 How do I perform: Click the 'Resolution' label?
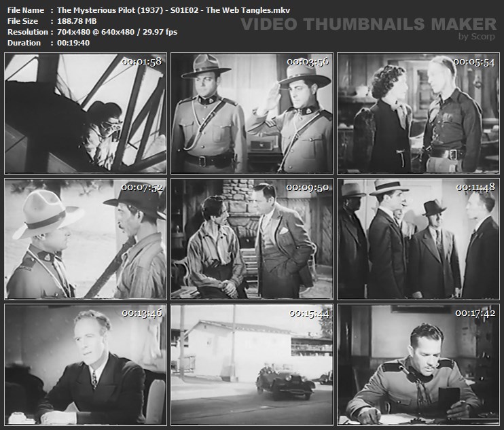[28, 32]
